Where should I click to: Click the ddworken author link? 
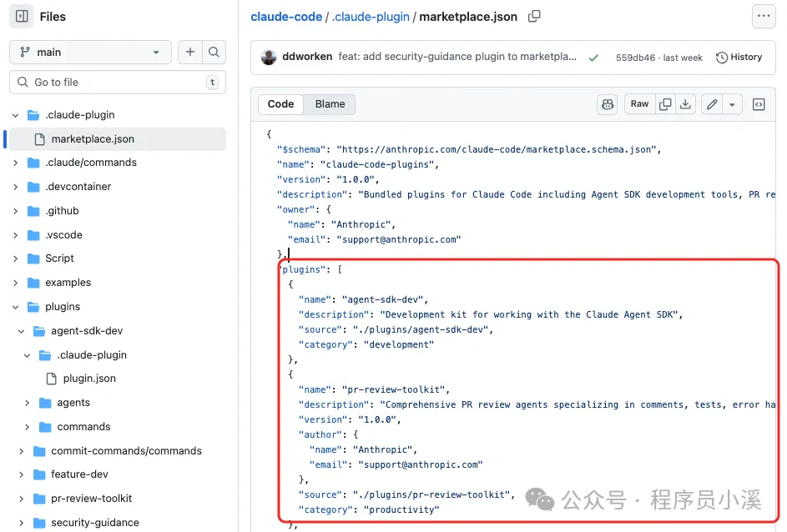pyautogui.click(x=307, y=57)
